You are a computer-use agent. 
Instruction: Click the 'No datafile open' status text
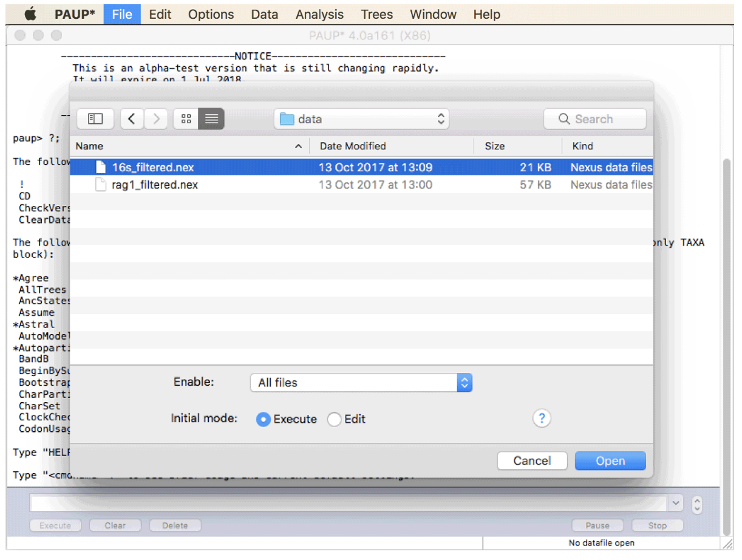pyautogui.click(x=602, y=543)
